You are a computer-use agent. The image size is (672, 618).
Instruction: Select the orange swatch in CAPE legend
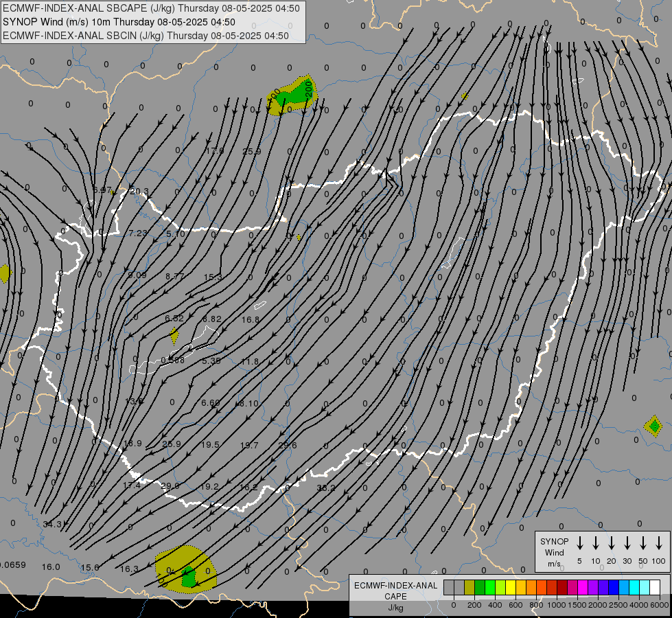[x=531, y=588]
